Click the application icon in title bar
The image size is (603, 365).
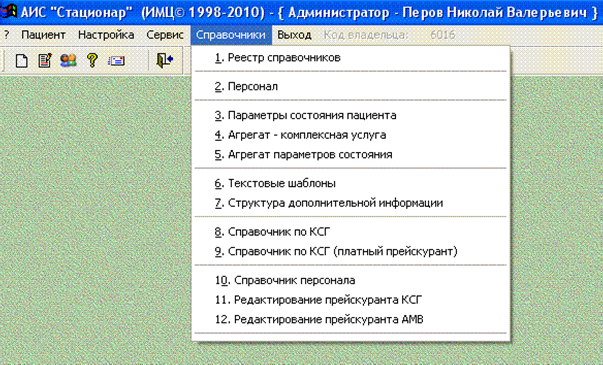[x=8, y=12]
